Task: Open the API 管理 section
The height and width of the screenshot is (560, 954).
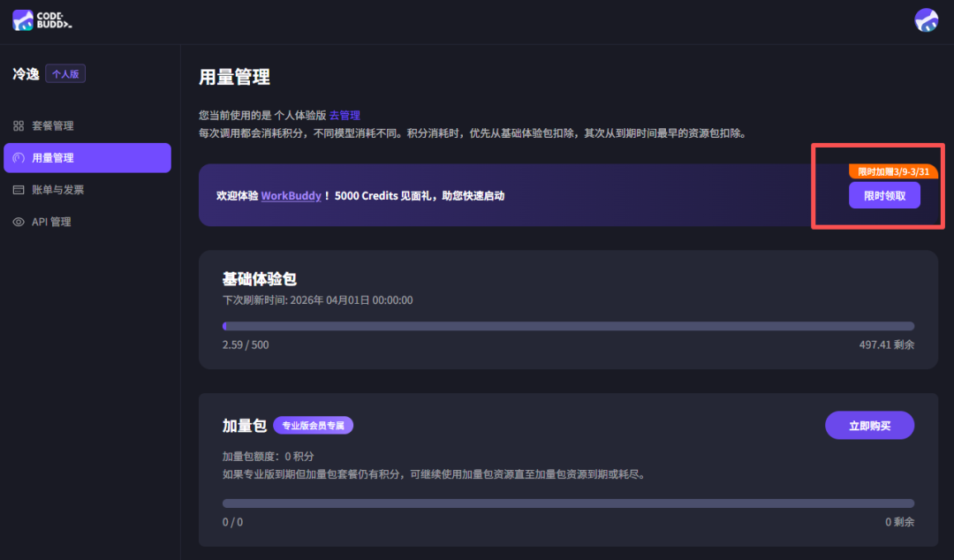Action: tap(51, 221)
